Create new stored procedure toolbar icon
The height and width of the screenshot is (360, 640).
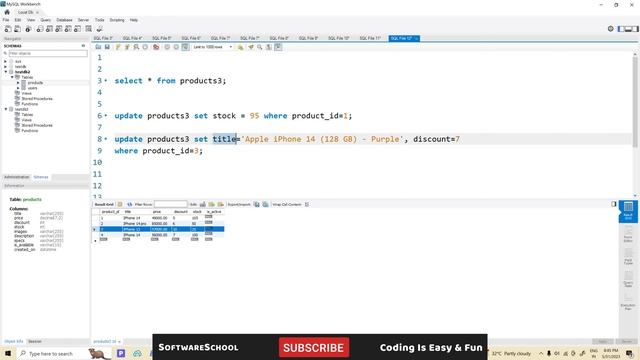coord(68,29)
